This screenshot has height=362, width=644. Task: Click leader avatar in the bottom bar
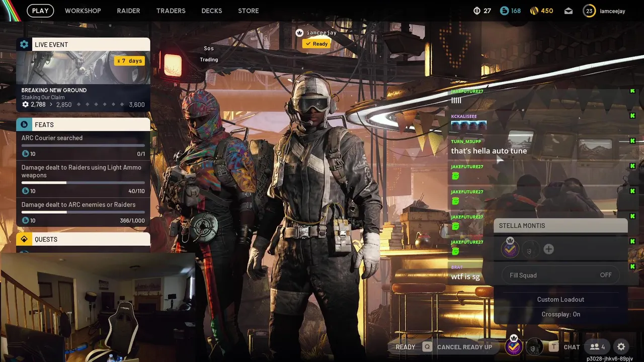[513, 346]
